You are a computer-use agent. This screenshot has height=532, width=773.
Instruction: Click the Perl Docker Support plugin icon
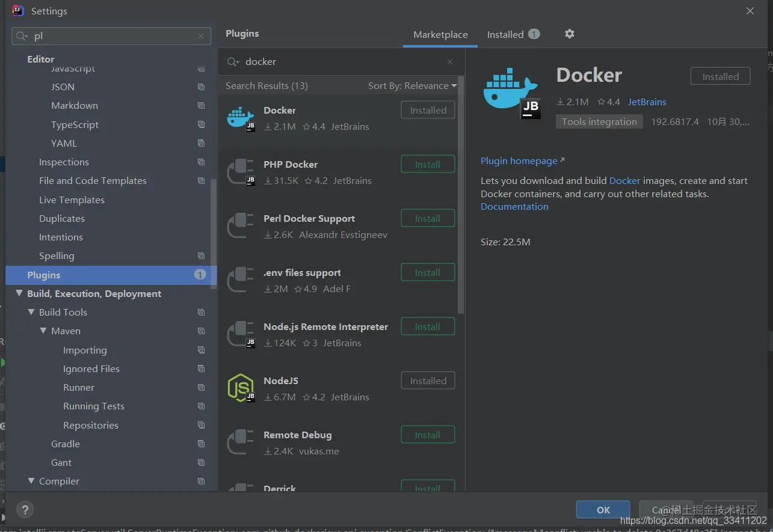pos(241,226)
